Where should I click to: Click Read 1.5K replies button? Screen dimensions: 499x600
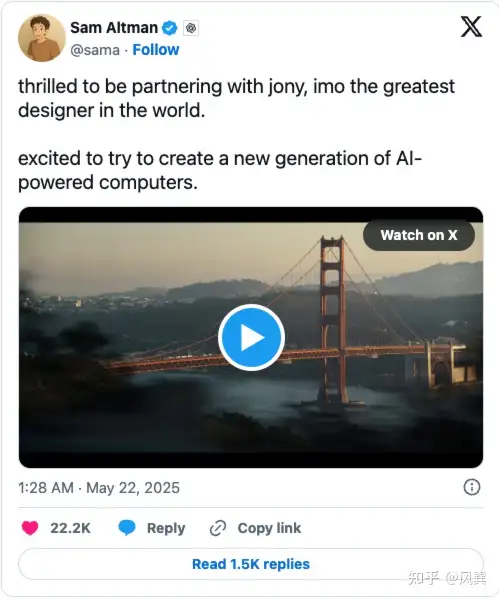[x=251, y=564]
